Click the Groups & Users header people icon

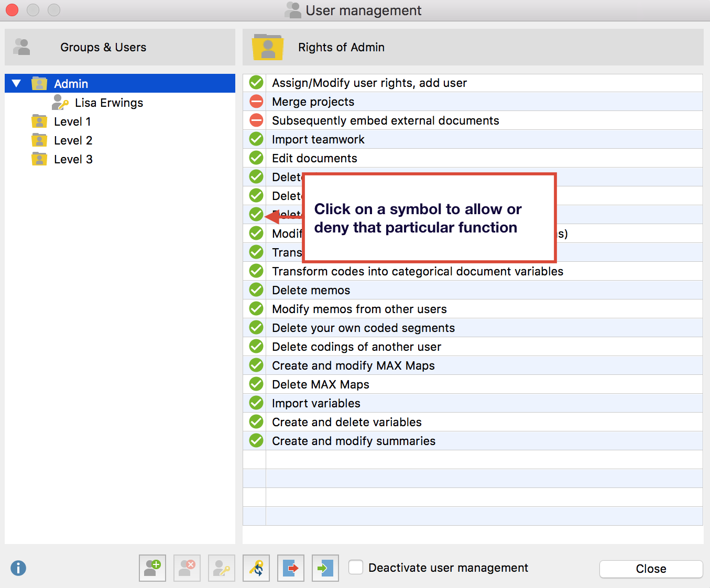[x=21, y=47]
